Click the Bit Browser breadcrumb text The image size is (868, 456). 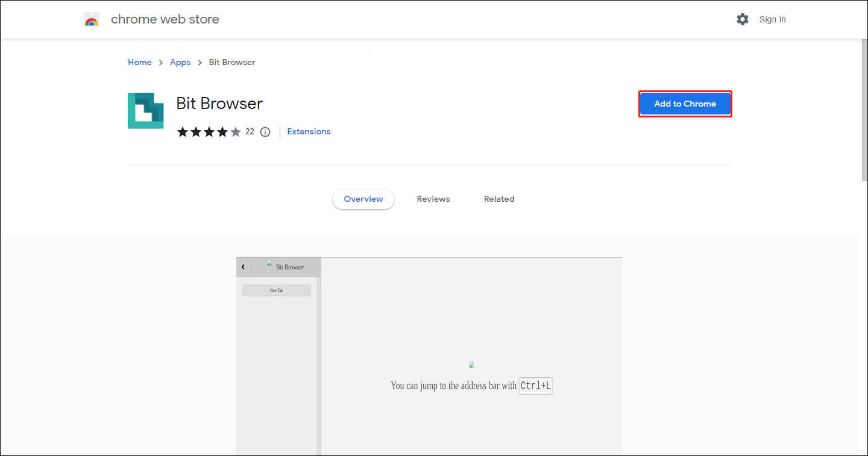[232, 62]
